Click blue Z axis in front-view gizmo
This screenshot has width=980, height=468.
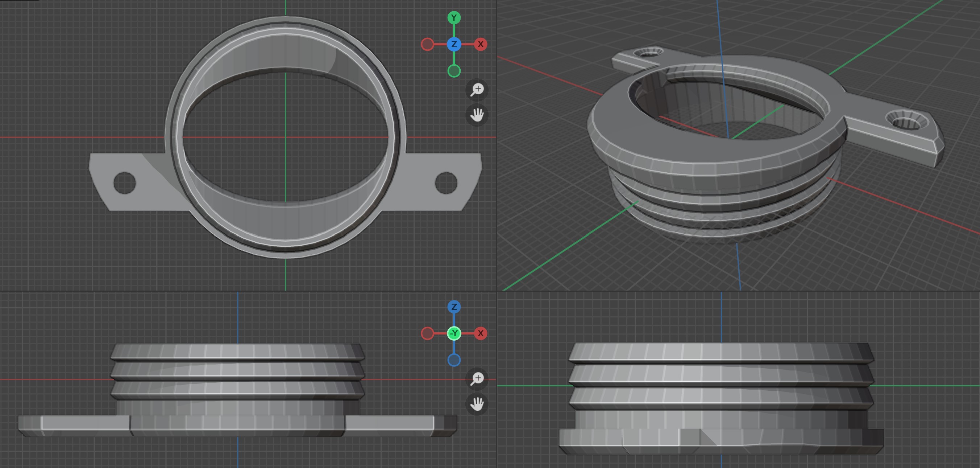(454, 307)
